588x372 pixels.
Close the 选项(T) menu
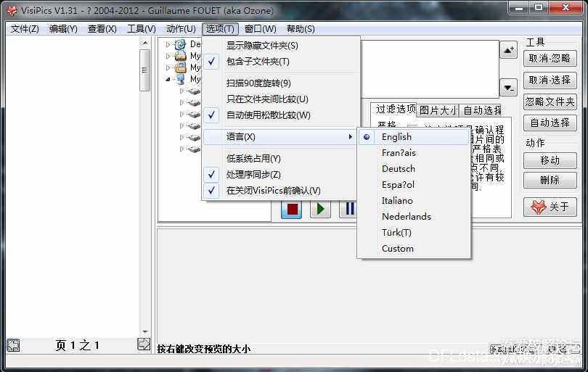[220, 29]
